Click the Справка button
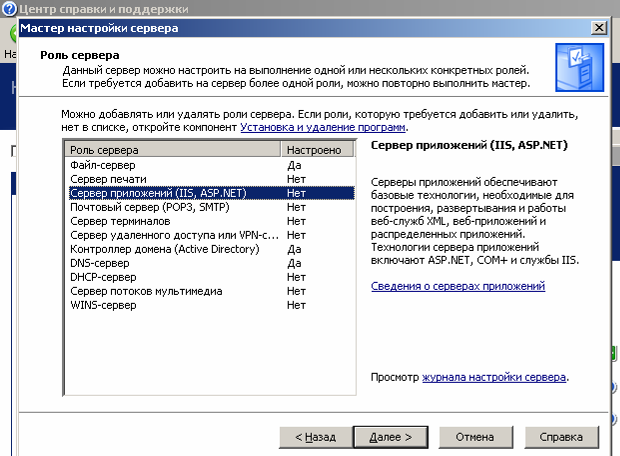 pos(561,437)
